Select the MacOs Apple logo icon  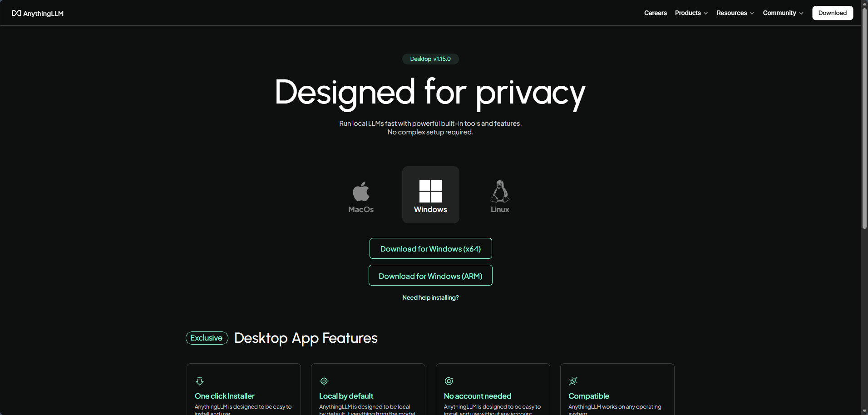click(361, 191)
